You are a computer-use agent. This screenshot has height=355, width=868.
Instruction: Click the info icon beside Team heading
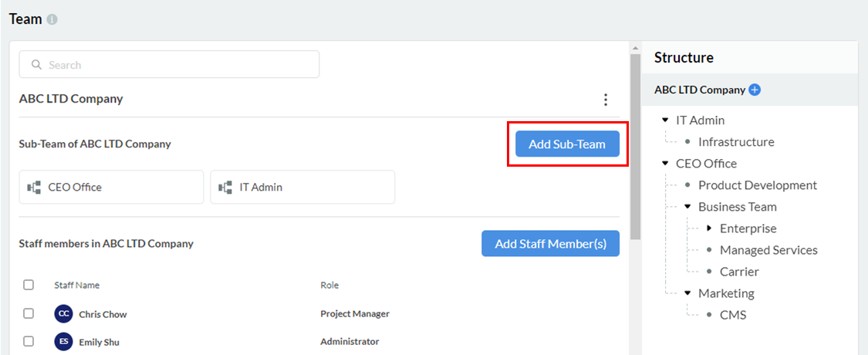click(x=52, y=19)
